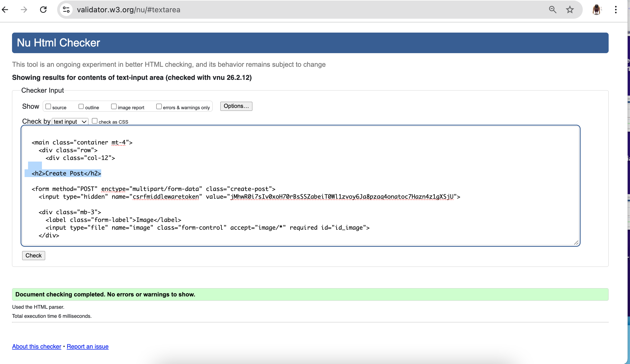Open the site information icon in address bar
Image resolution: width=630 pixels, height=364 pixels.
[66, 10]
